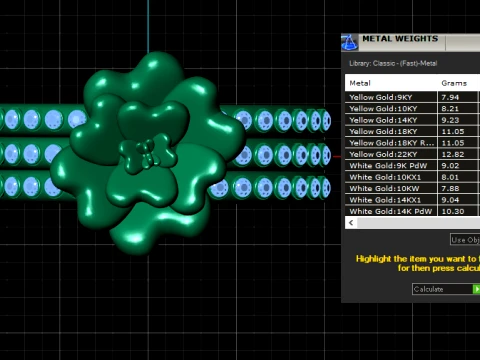Select the Yellow Gold:14KY row

click(413, 120)
